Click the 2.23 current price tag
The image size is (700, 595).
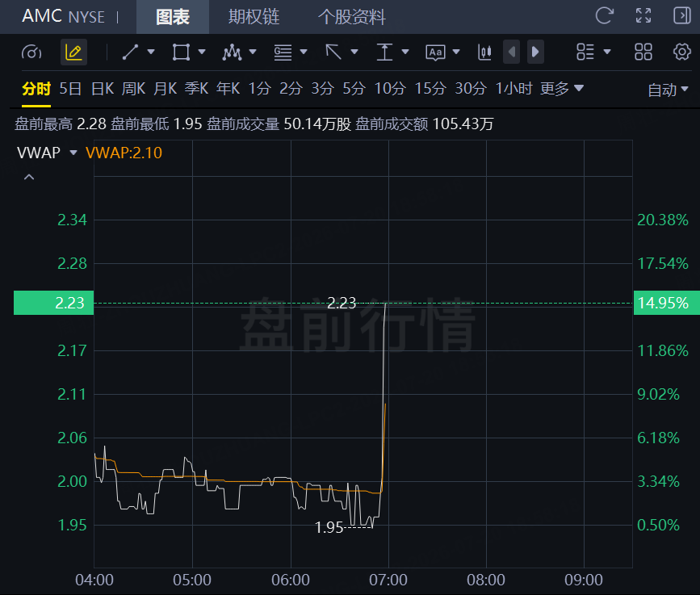[53, 303]
